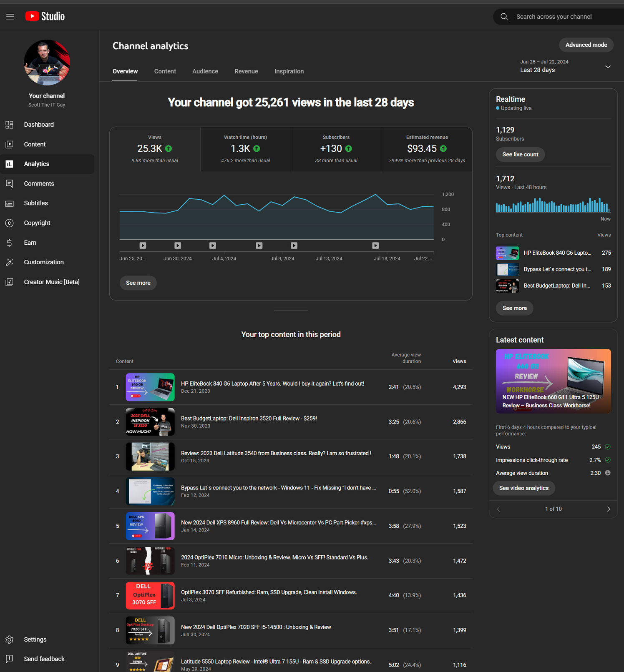Open Best BudgetLaptop Dell Inspiron 3520 video

tap(249, 418)
